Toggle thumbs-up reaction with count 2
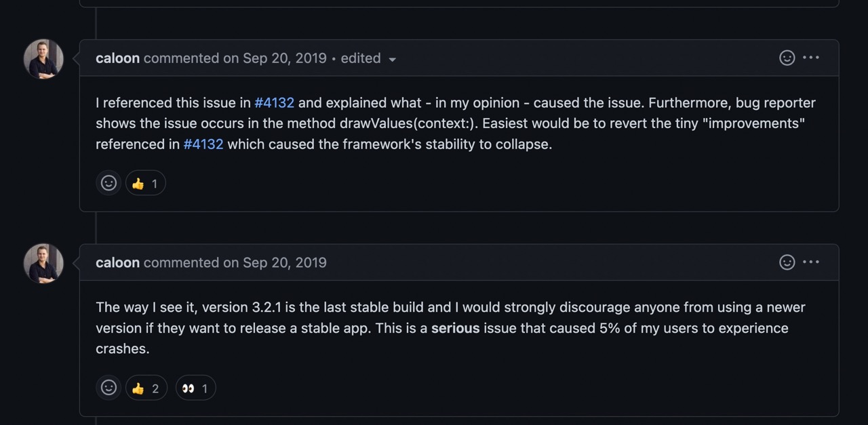 pos(146,388)
